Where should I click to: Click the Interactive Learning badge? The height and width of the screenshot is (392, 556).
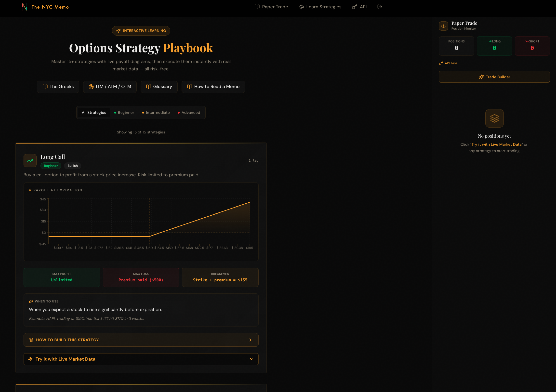pos(141,31)
